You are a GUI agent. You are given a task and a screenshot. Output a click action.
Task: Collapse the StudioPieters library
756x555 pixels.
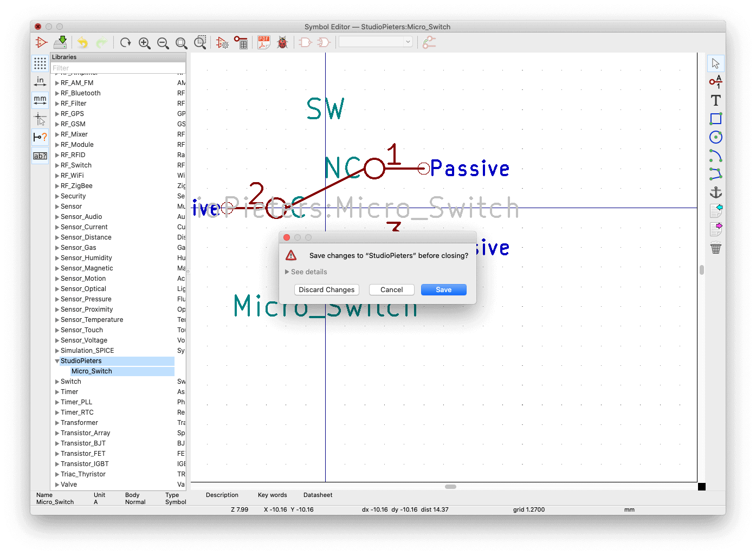click(57, 361)
